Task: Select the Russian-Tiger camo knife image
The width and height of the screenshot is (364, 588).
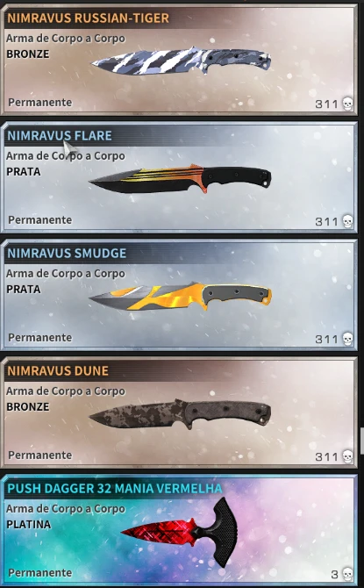Action: [x=182, y=61]
